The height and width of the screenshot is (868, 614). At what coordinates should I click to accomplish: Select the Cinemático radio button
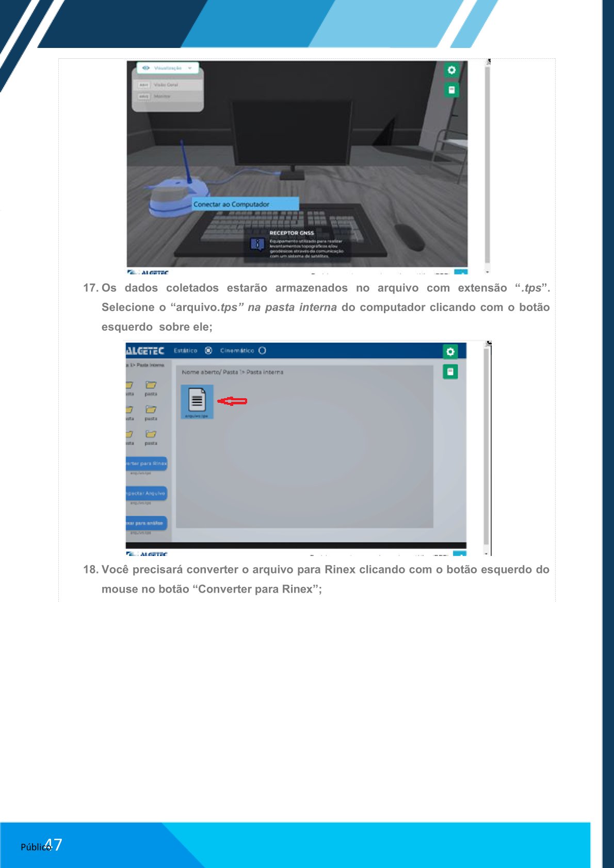point(262,351)
